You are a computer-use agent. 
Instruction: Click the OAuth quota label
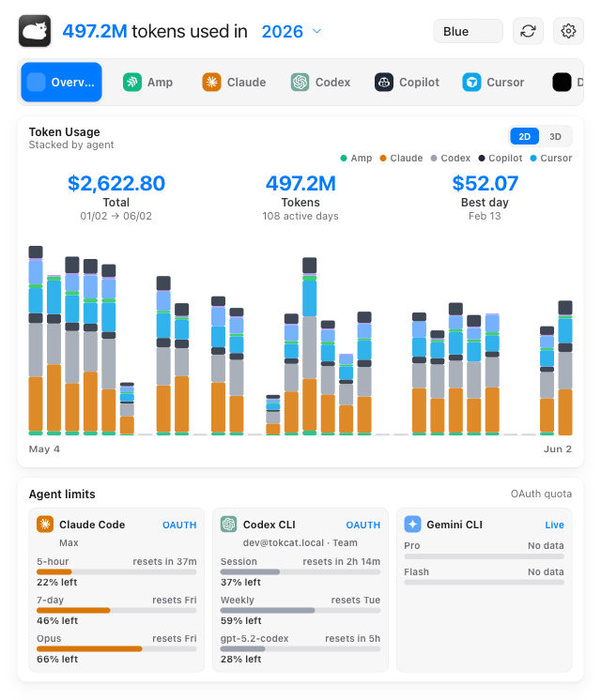[x=541, y=494]
